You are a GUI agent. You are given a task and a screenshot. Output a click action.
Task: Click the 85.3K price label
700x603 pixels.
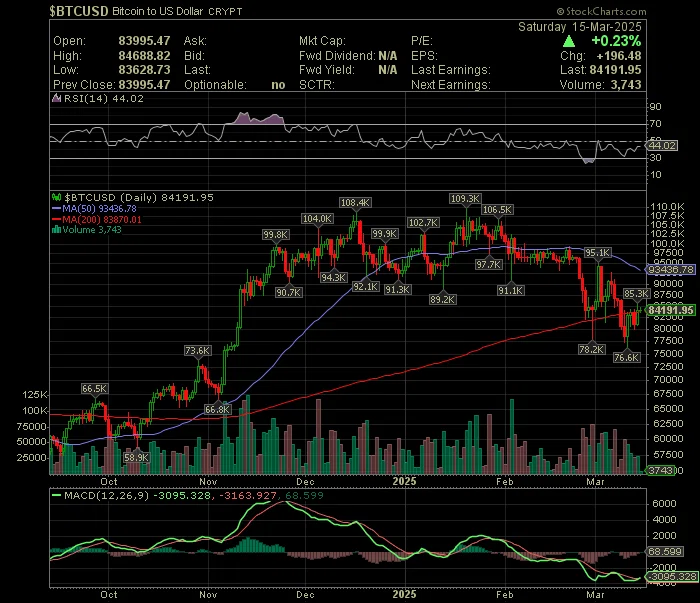tap(637, 294)
